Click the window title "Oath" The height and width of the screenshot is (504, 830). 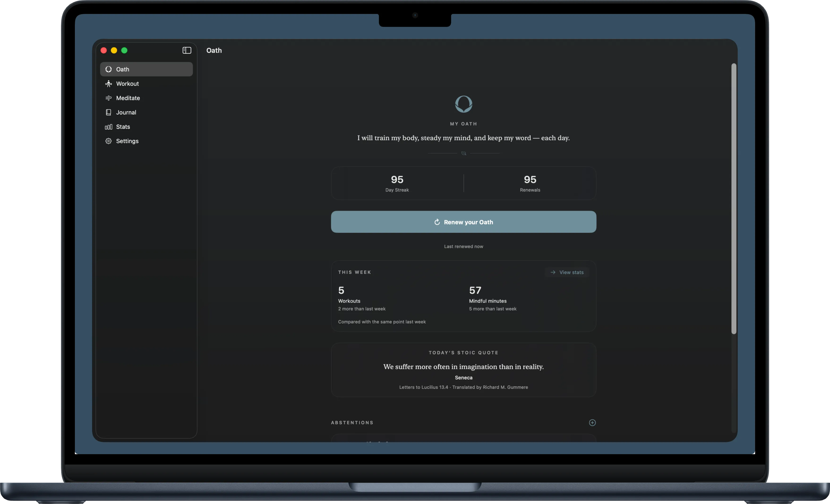(214, 50)
